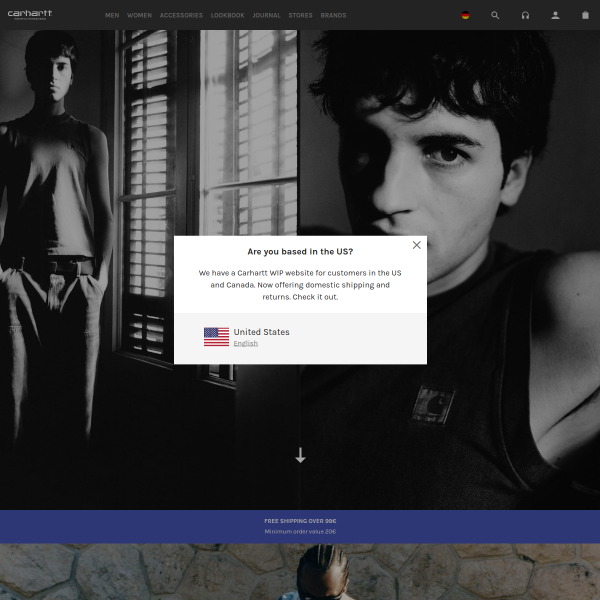
Task: Open the JOURNAL menu item
Action: click(x=266, y=15)
